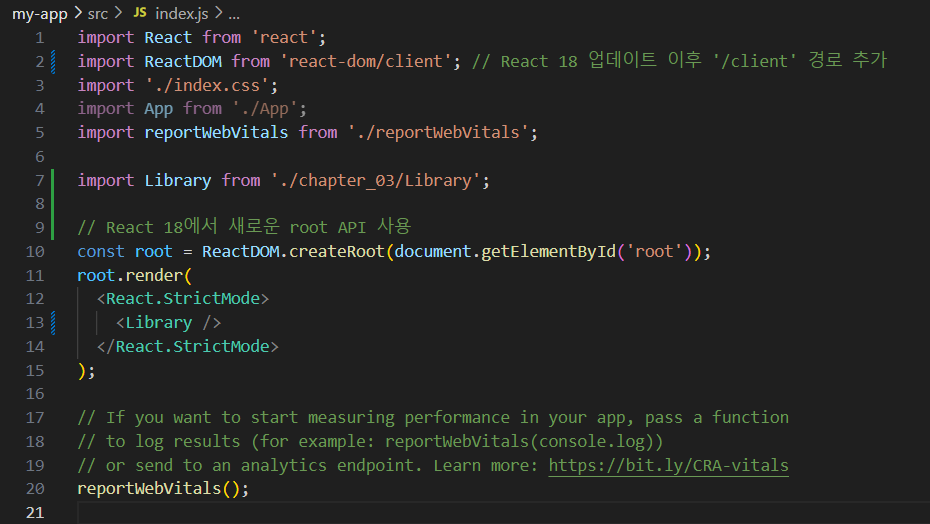930x524 pixels.
Task: Click reportWebVitals(); call on line 20
Action: (163, 489)
